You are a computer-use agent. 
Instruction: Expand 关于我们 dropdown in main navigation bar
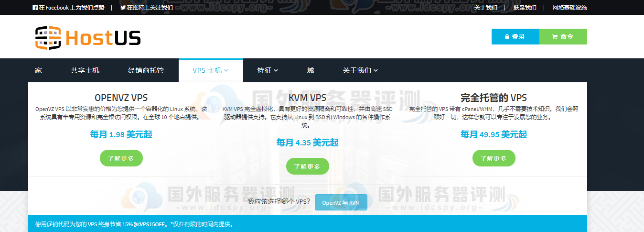tap(360, 70)
